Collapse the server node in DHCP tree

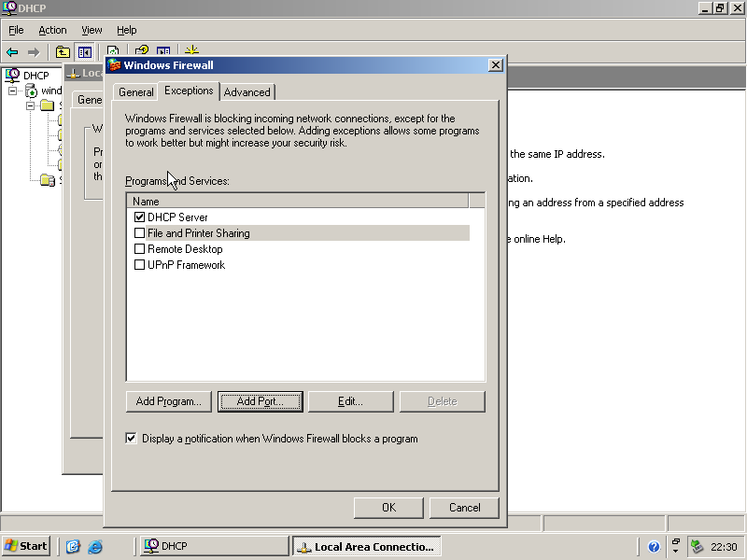click(x=13, y=91)
